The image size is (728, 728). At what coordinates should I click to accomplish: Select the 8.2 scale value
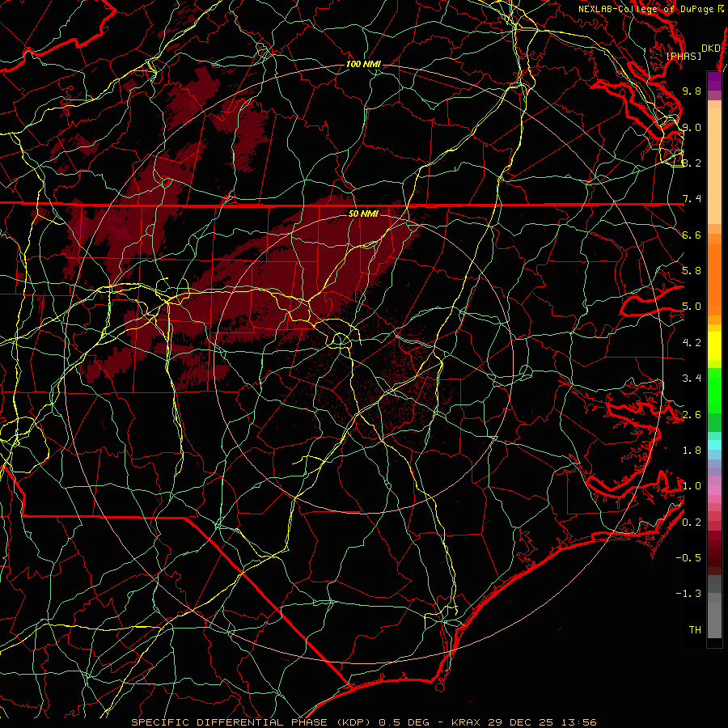(692, 163)
